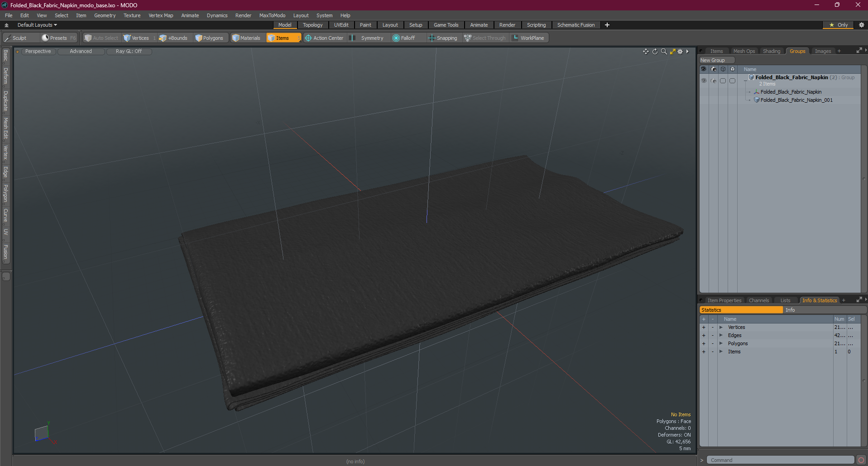
Task: Expand the Polygons statistics row
Action: point(721,343)
